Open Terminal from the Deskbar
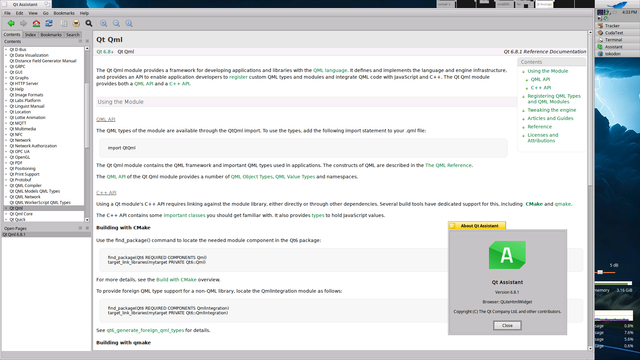640x360 pixels. coord(613,40)
